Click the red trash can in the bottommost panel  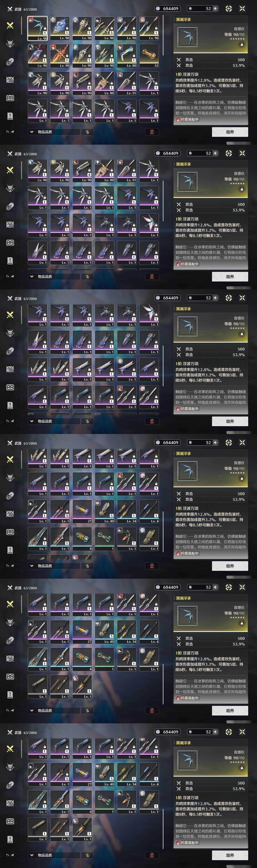tap(152, 855)
